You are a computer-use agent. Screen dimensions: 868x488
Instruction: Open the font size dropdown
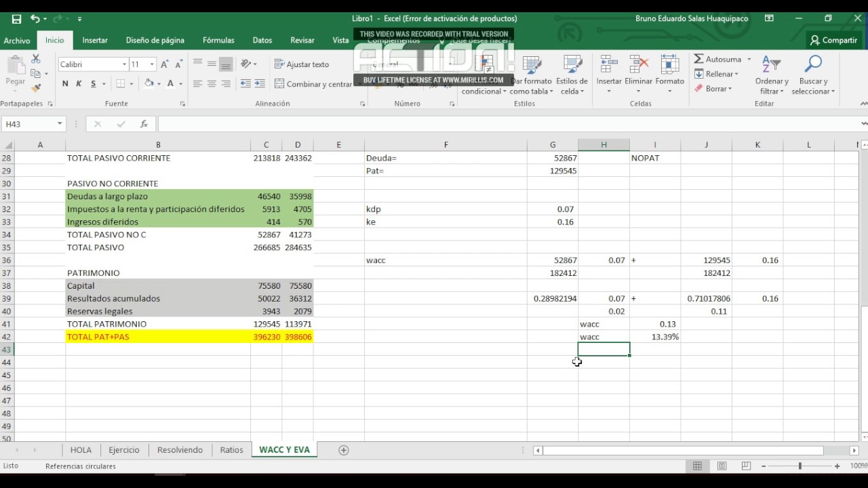pyautogui.click(x=152, y=64)
